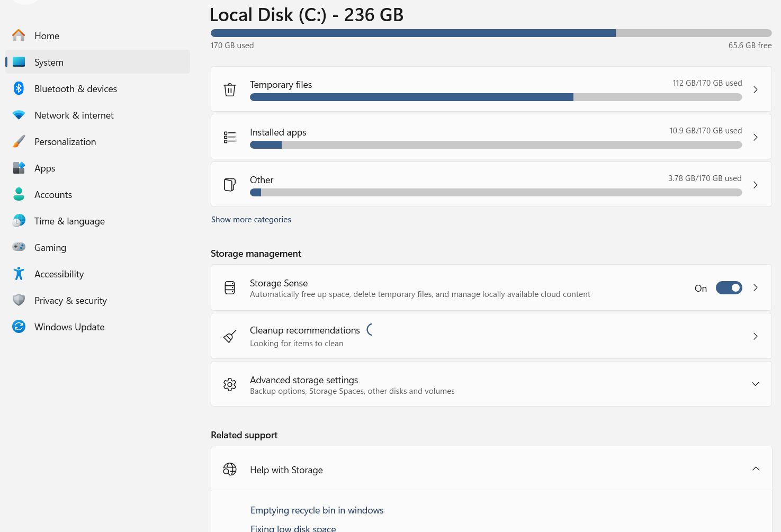Viewport: 781px width, 532px height.
Task: Click the Storage management heading
Action: (256, 254)
